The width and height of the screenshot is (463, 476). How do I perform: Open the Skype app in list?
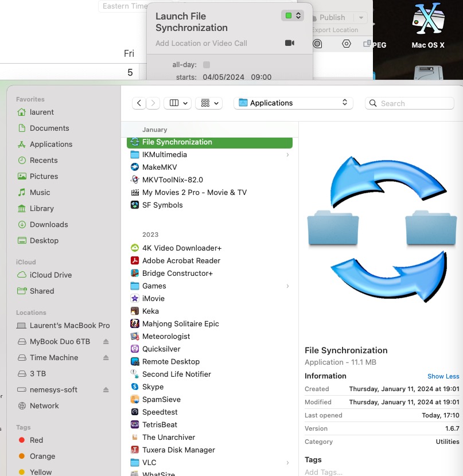153,387
